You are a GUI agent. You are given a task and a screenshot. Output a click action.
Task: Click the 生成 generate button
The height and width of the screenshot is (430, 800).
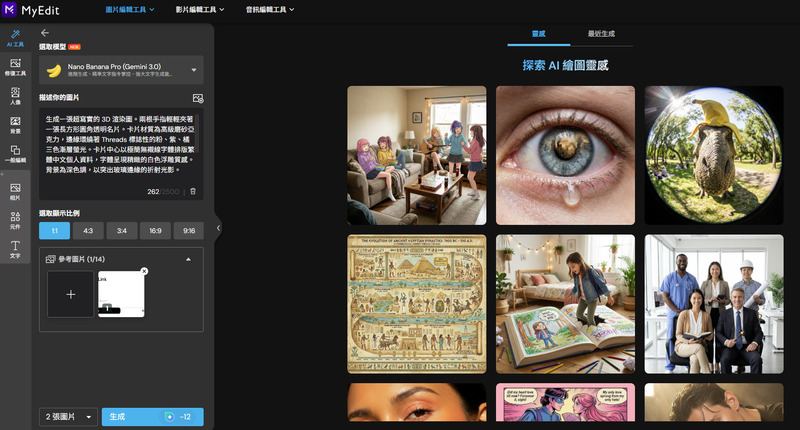click(153, 417)
